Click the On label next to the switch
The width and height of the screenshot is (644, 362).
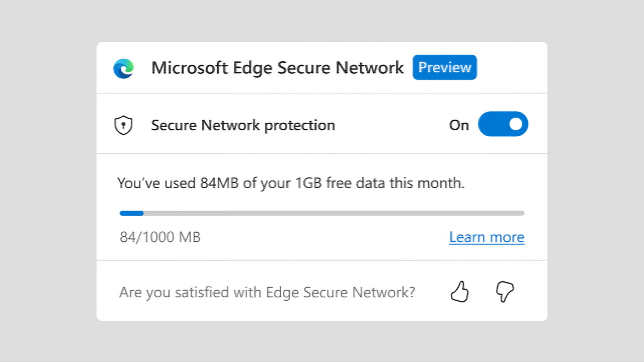pyautogui.click(x=458, y=125)
